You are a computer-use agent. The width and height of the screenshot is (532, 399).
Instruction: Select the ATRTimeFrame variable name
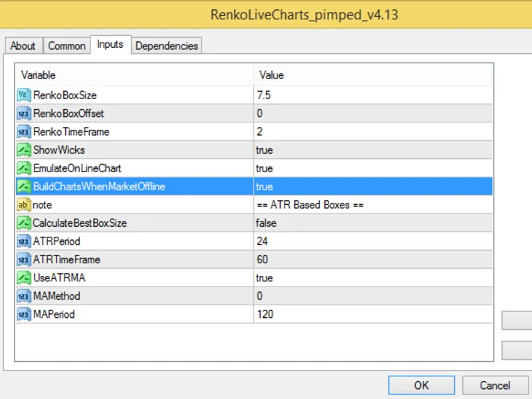[x=67, y=259]
